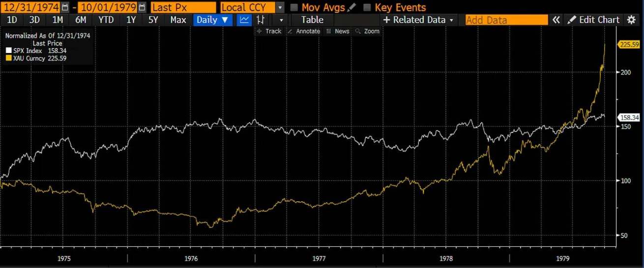The image size is (644, 268).
Task: Select the Max range tab
Action: 178,20
